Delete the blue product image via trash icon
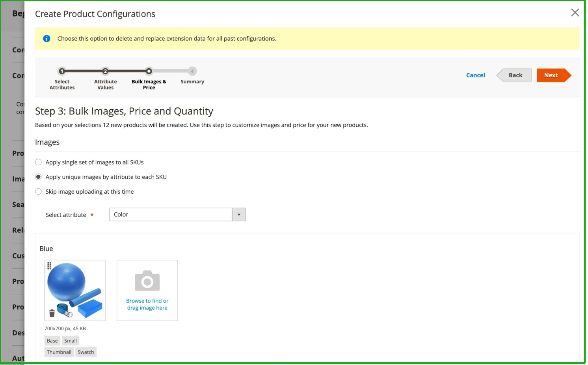 [x=52, y=313]
